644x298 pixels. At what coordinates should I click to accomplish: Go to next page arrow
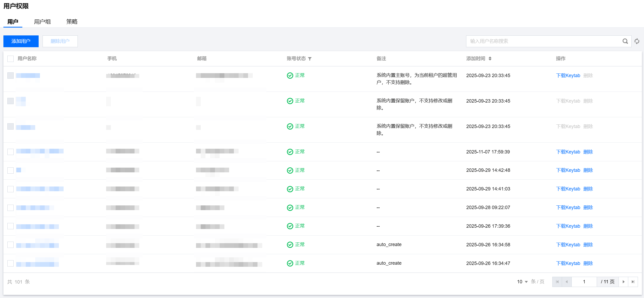click(623, 282)
